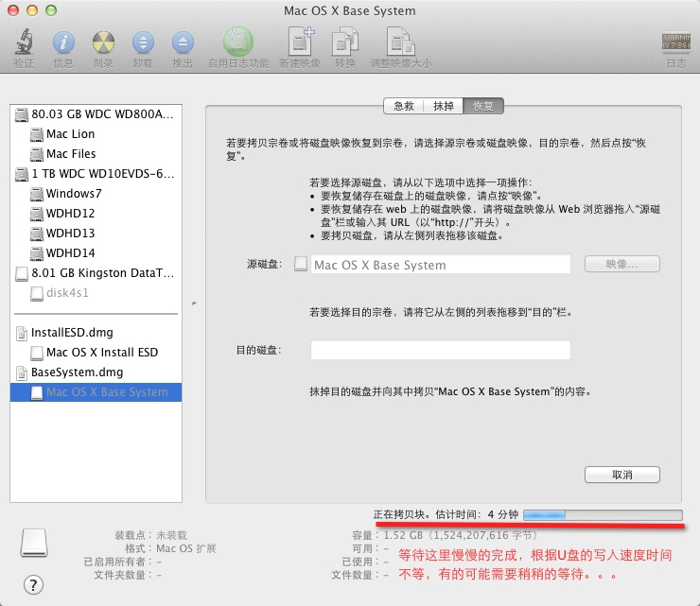Open the Log (日志) toolbar icon
This screenshot has height=606, width=700.
point(676,43)
